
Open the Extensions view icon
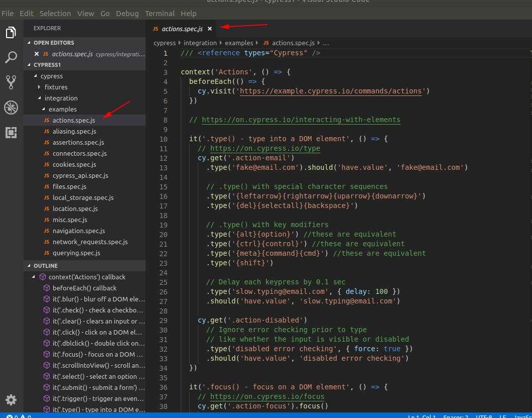click(x=11, y=132)
